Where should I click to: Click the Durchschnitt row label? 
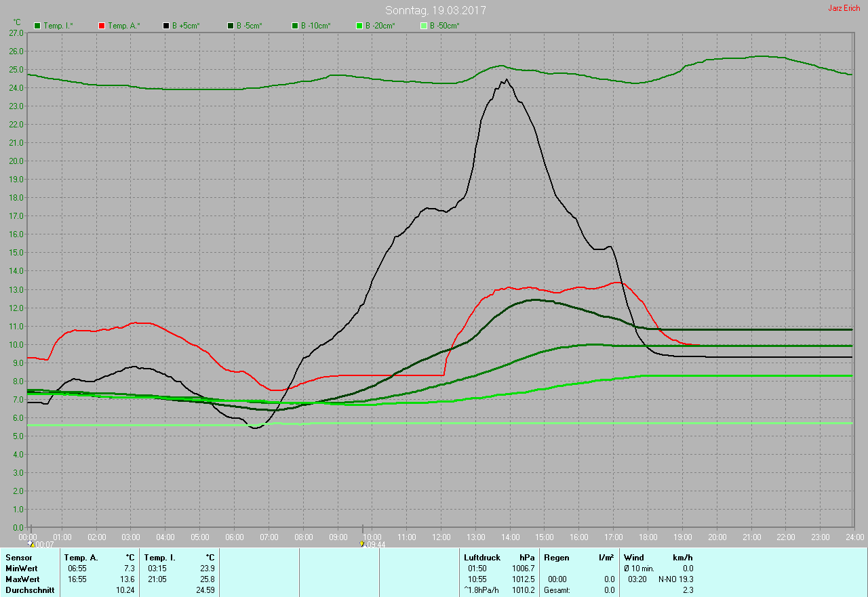(x=30, y=590)
